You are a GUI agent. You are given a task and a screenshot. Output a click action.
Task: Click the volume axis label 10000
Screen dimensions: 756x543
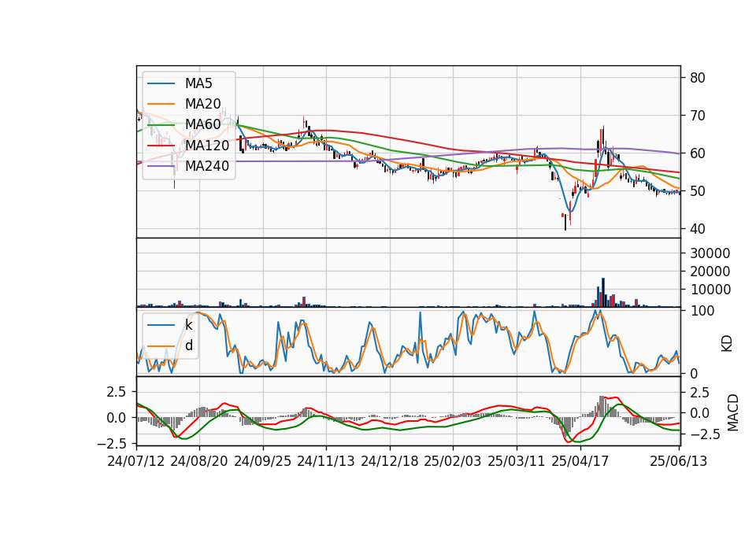[710, 290]
